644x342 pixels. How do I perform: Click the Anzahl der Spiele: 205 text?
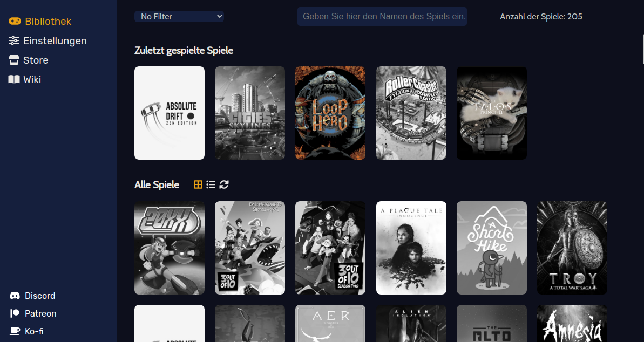coord(541,16)
